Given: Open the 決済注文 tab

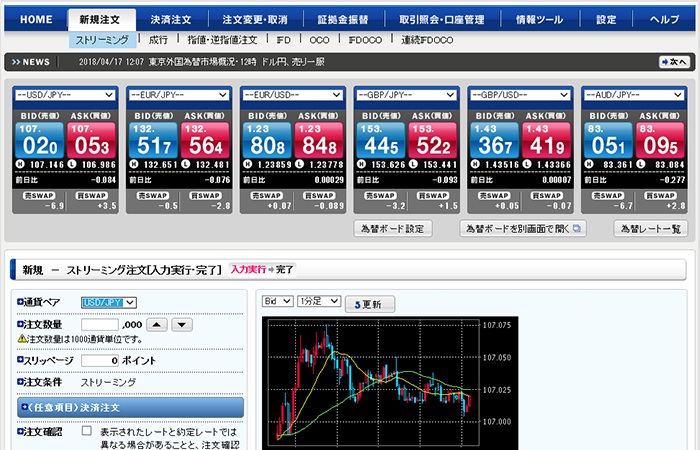Looking at the screenshot, I should point(171,20).
